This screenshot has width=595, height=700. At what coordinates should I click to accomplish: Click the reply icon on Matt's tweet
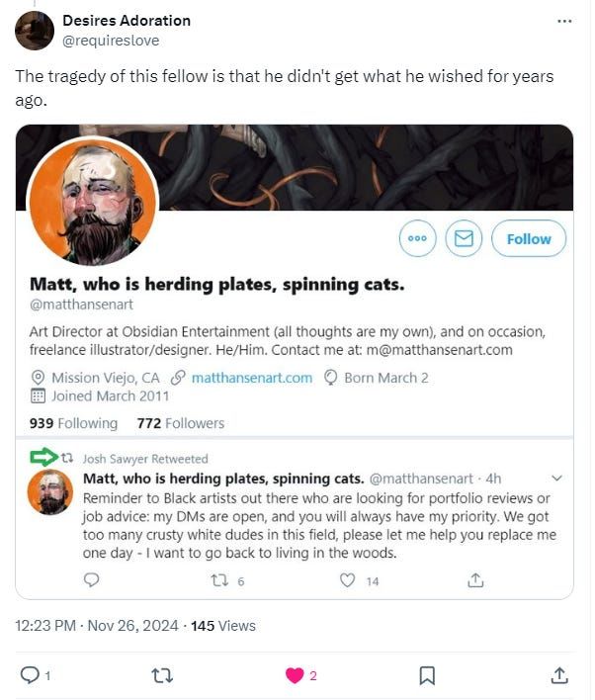pyautogui.click(x=92, y=580)
